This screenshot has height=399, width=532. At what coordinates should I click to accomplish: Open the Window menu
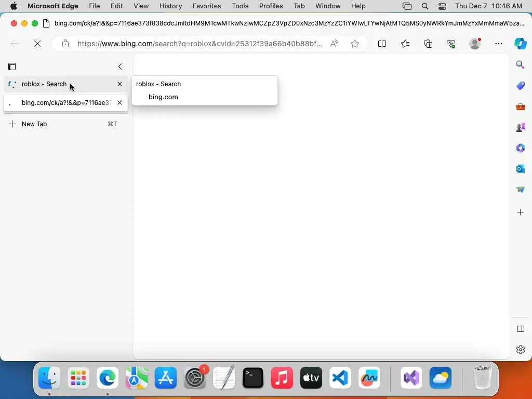(x=328, y=6)
